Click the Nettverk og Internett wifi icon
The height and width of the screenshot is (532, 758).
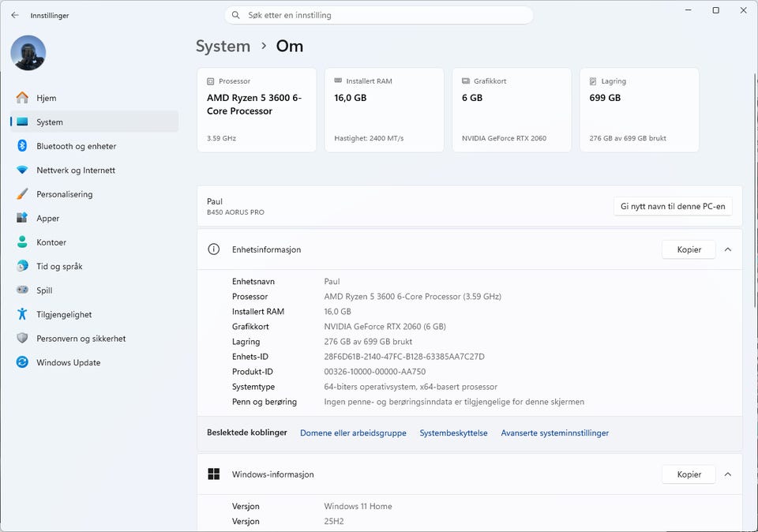tap(22, 170)
